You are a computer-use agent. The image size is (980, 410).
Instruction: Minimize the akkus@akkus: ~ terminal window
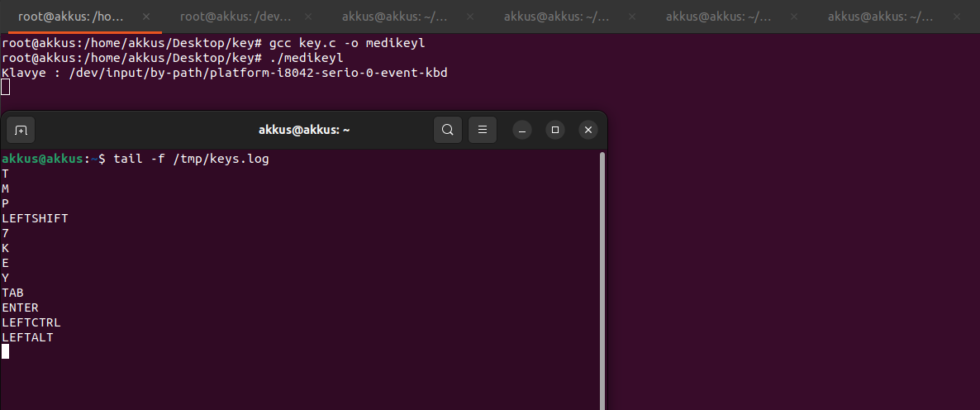coord(522,130)
